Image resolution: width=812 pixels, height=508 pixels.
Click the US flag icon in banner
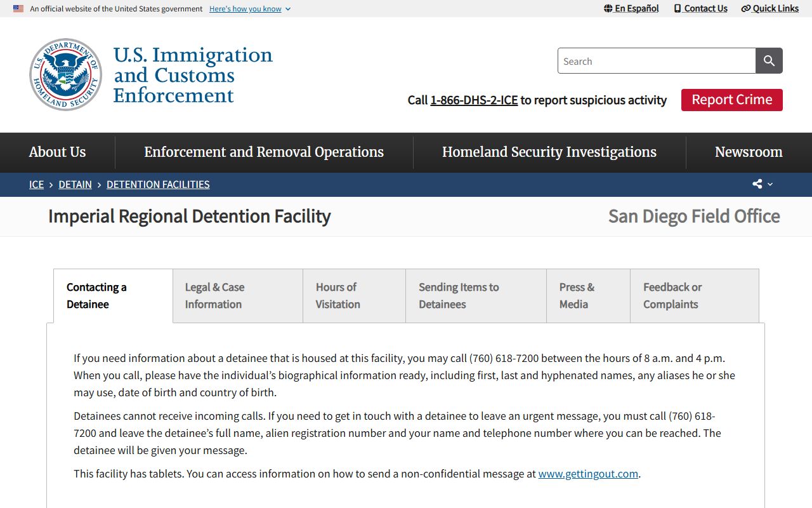click(18, 9)
